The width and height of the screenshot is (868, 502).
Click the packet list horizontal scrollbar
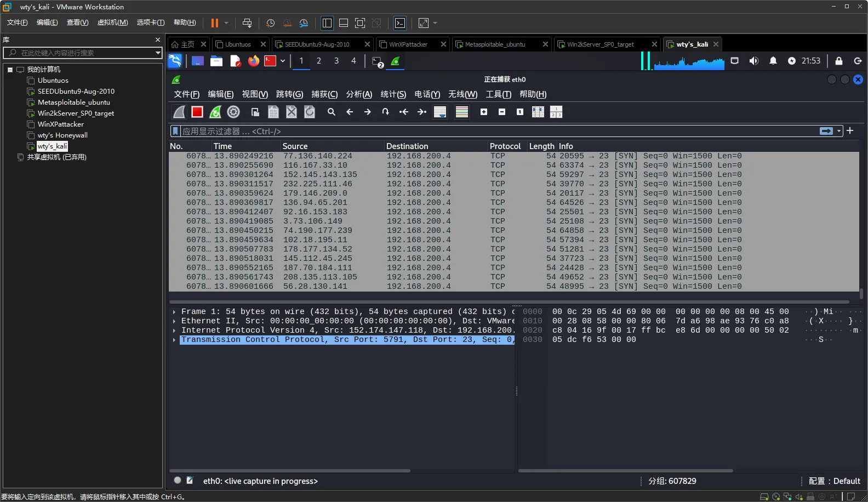pos(509,302)
